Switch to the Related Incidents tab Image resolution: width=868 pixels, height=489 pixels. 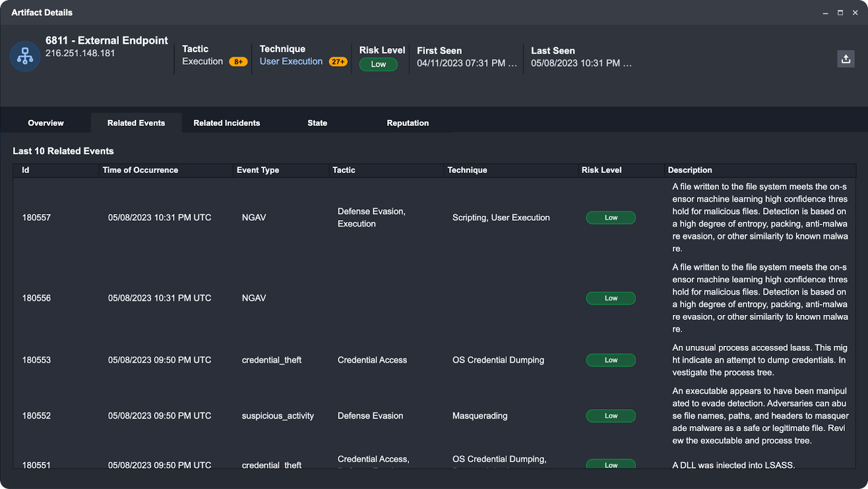click(x=227, y=123)
